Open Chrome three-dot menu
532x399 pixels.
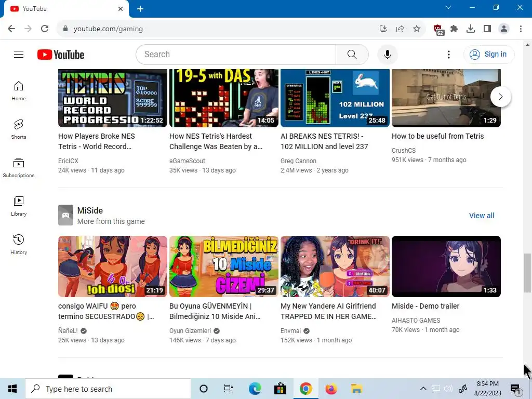521,29
